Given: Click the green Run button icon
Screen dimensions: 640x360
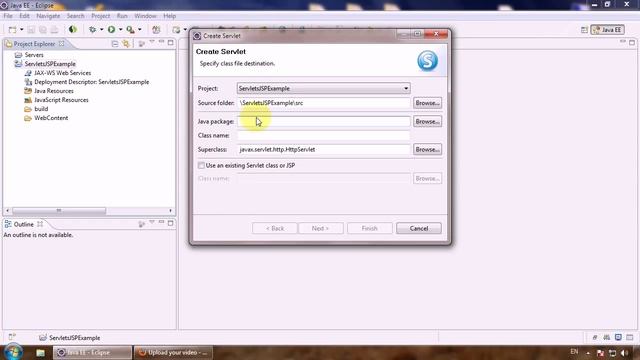Looking at the screenshot, I should click(111, 29).
